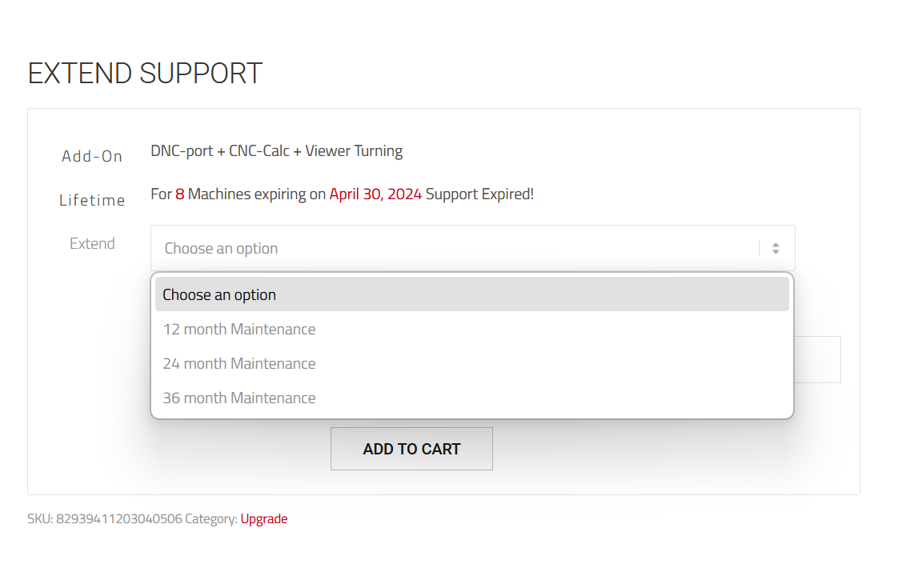Click the Lifetime row label

tap(92, 200)
